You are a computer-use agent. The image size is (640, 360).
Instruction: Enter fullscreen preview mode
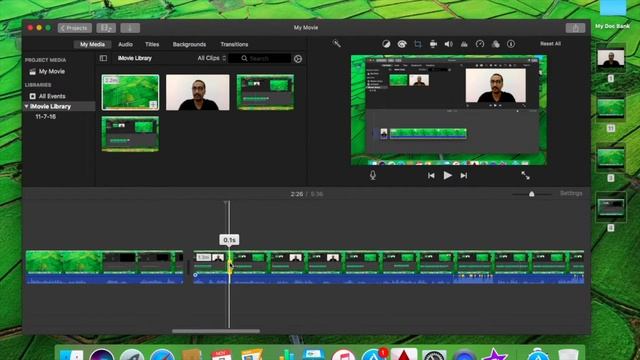pyautogui.click(x=525, y=176)
